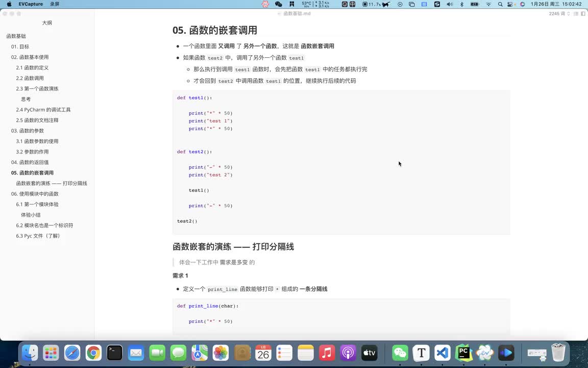Select outline entry 体验小结

tap(31, 215)
